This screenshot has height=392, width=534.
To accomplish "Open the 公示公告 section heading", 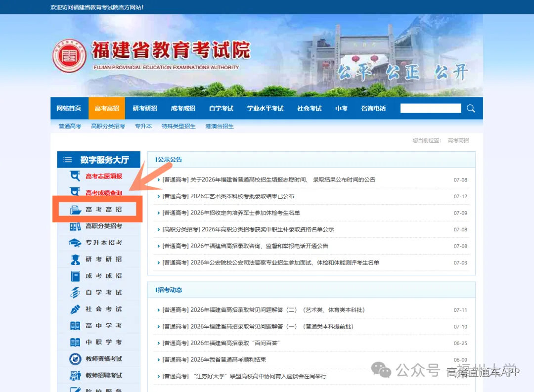I will (169, 159).
